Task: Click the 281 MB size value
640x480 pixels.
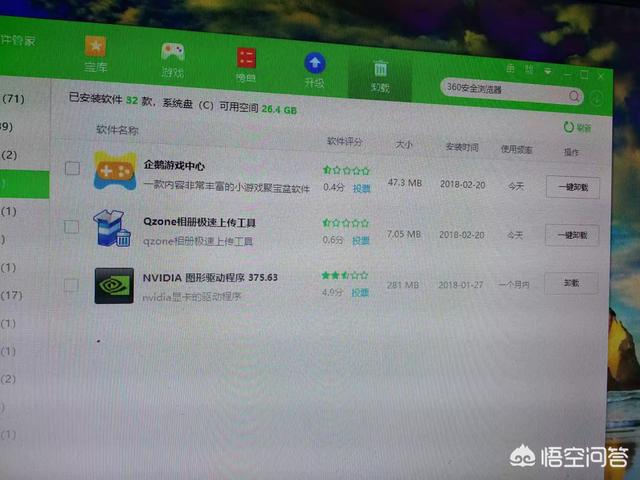Action: [403, 285]
